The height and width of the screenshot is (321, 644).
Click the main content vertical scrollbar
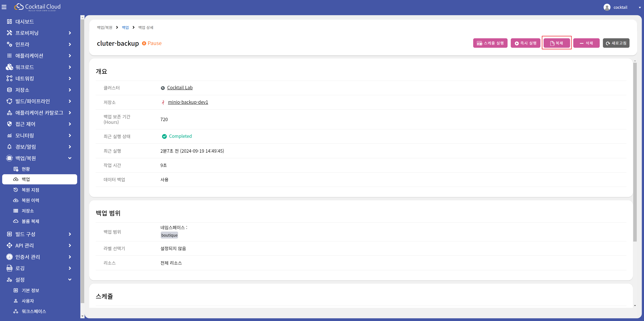click(x=635, y=150)
